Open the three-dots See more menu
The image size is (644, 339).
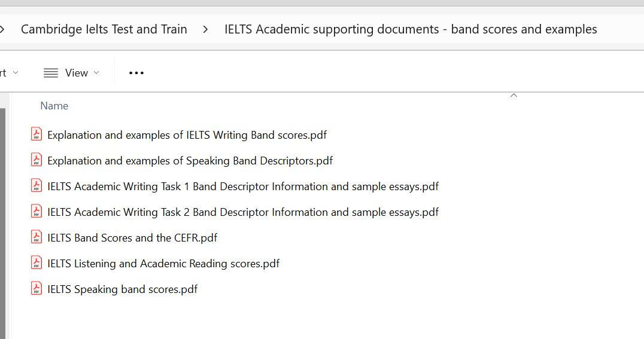(136, 73)
